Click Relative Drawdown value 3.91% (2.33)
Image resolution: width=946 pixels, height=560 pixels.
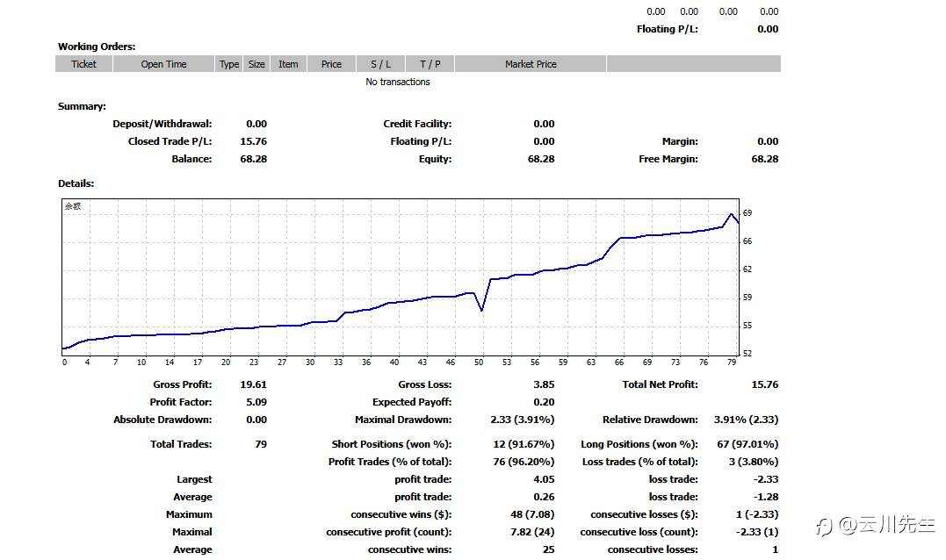coord(747,419)
